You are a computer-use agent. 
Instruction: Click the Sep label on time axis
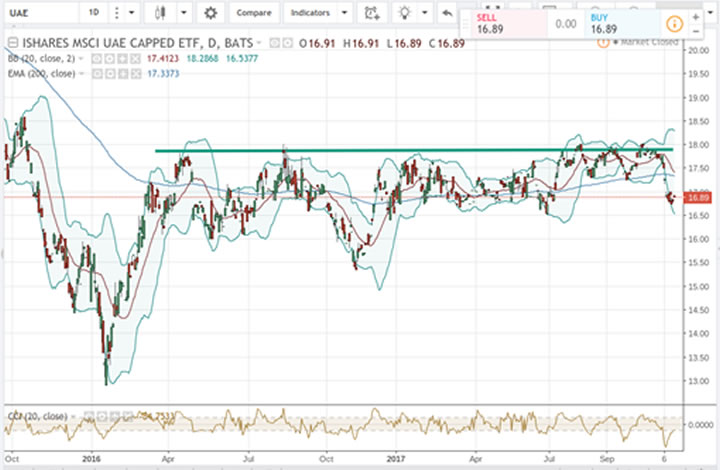pos(607,459)
